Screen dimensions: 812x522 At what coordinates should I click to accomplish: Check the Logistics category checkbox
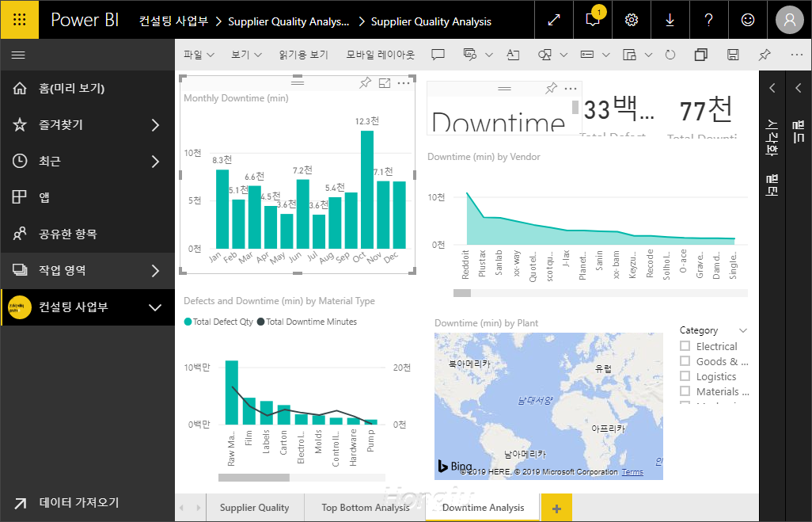685,375
